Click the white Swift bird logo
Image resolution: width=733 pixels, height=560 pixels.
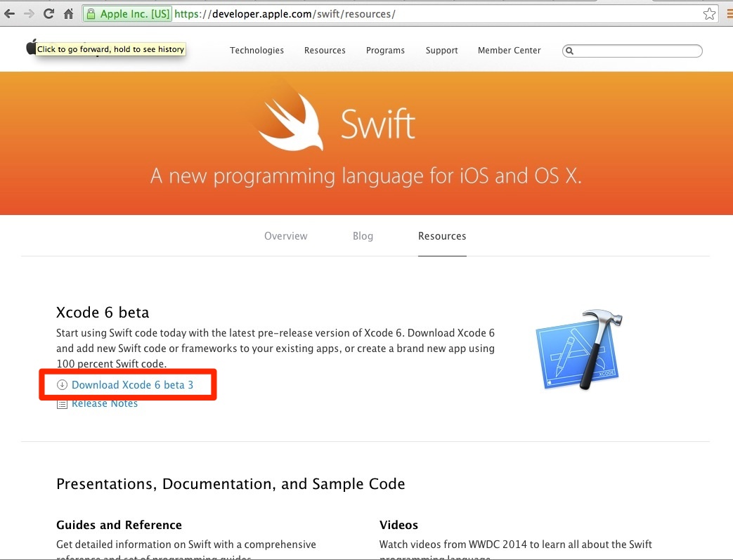click(x=291, y=122)
